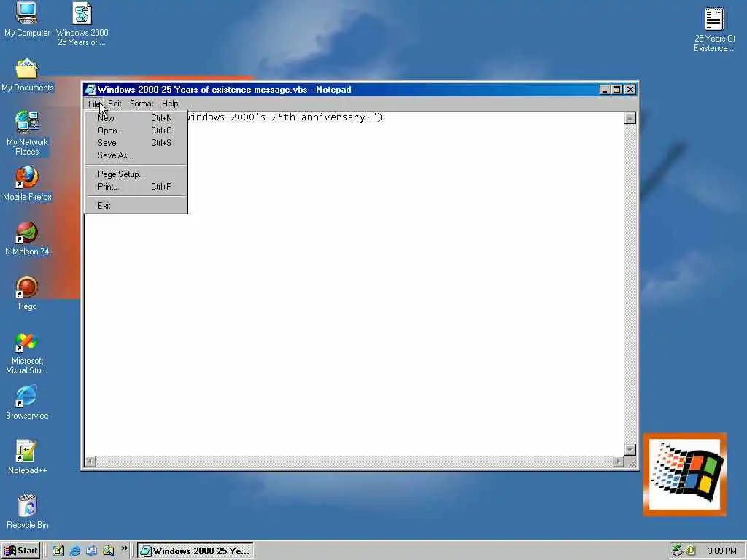Screen dimensions: 747x560
Task: Choose Save from the File menu
Action: point(136,143)
